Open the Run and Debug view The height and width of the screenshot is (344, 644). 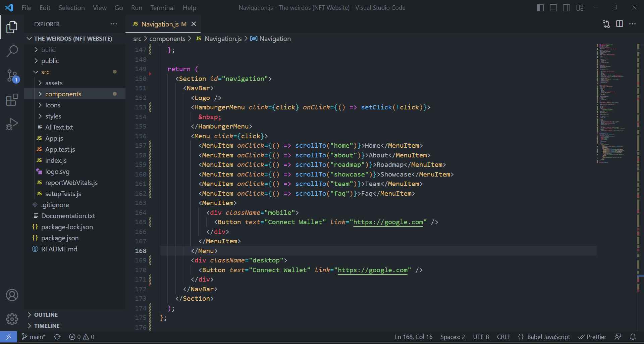coord(12,124)
